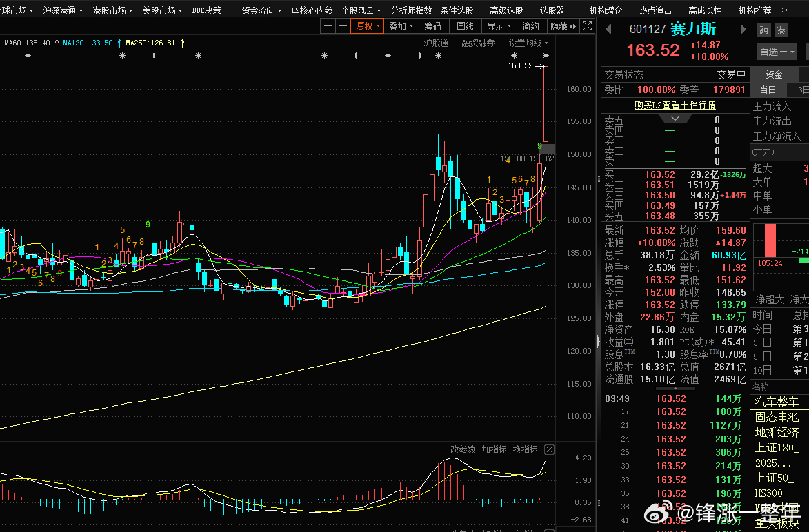Open 设置均线 moving average settings
This screenshot has width=809, height=532.
[x=528, y=43]
